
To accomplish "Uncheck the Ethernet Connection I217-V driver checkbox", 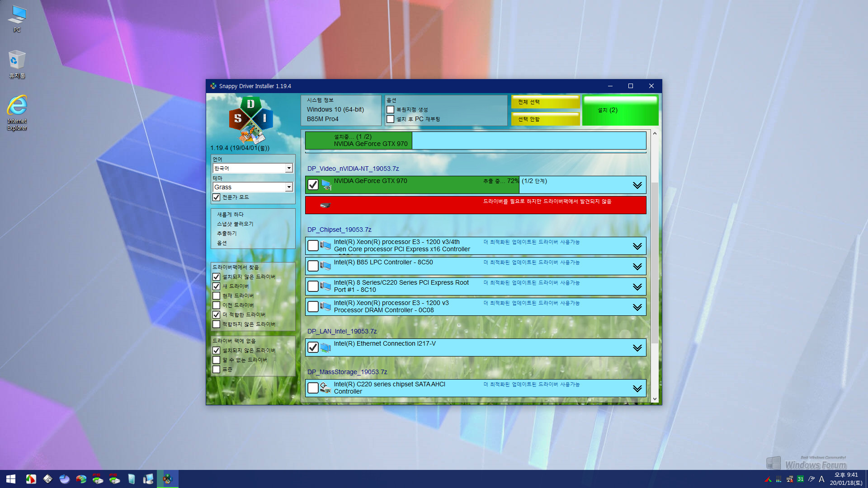I will click(313, 347).
